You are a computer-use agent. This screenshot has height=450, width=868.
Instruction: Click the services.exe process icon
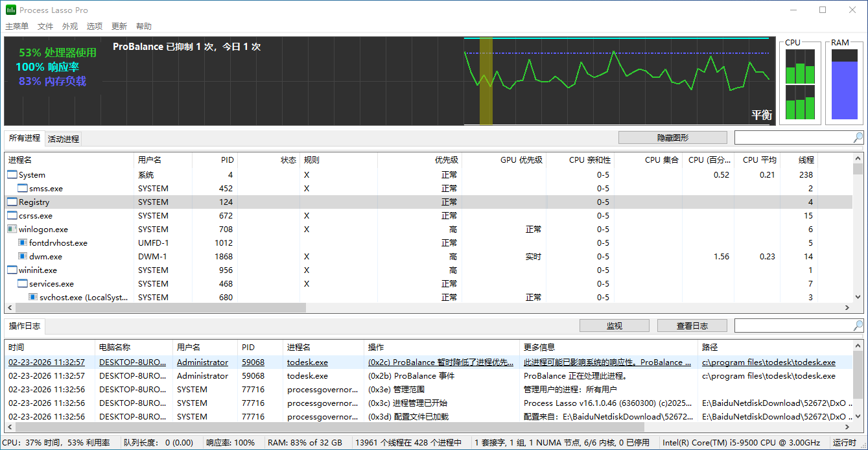point(23,284)
